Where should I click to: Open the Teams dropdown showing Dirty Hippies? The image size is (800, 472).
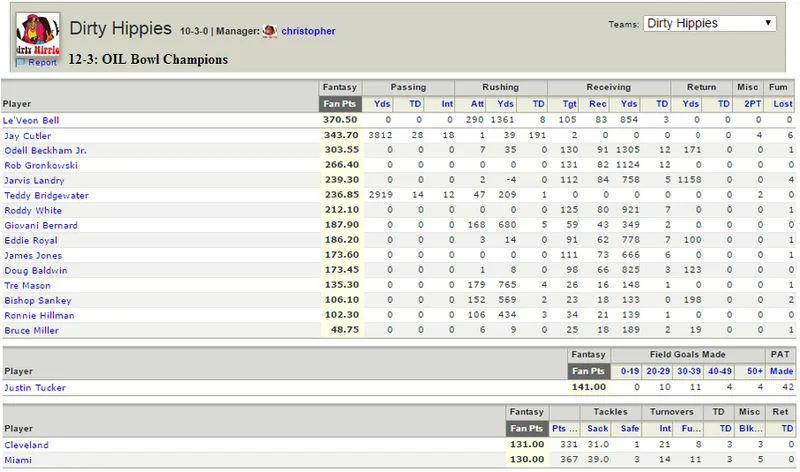(x=710, y=23)
